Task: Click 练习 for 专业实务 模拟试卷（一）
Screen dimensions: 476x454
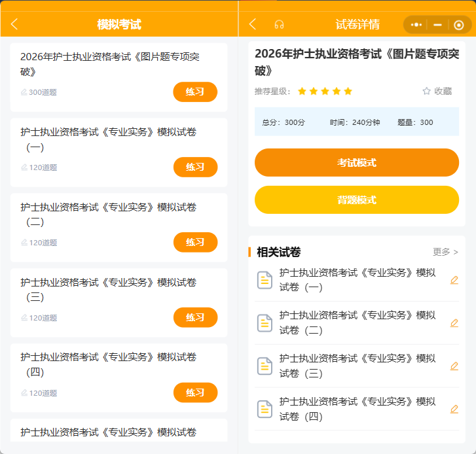Action: [x=196, y=167]
